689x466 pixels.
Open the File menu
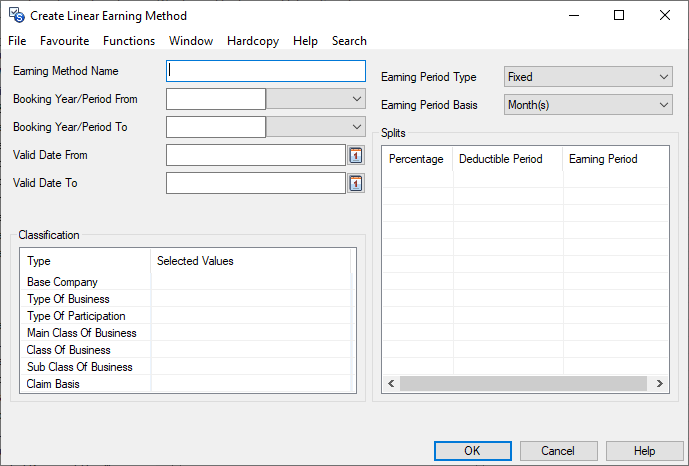point(17,41)
